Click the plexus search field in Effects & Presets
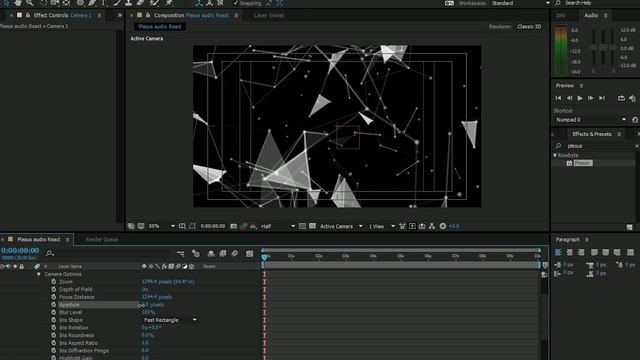 598,146
